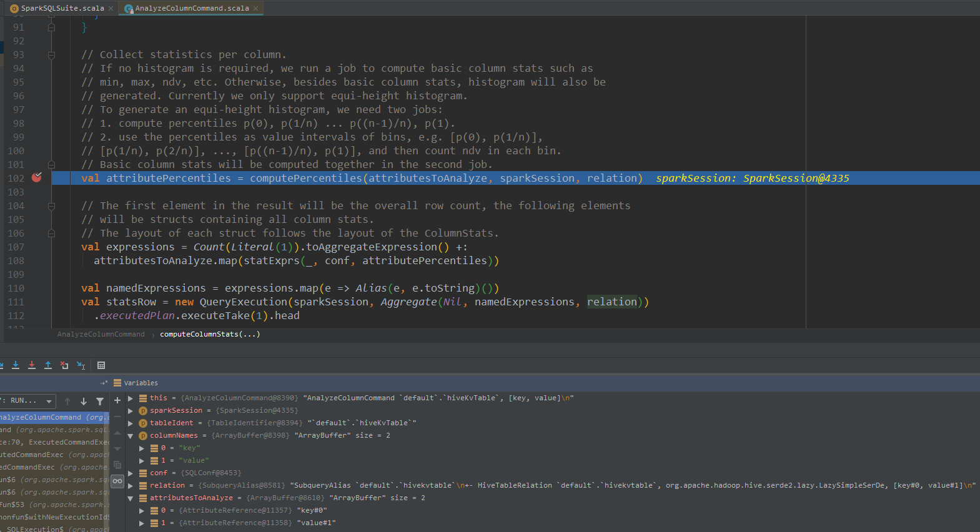Click the Step Out debugger icon

point(48,365)
